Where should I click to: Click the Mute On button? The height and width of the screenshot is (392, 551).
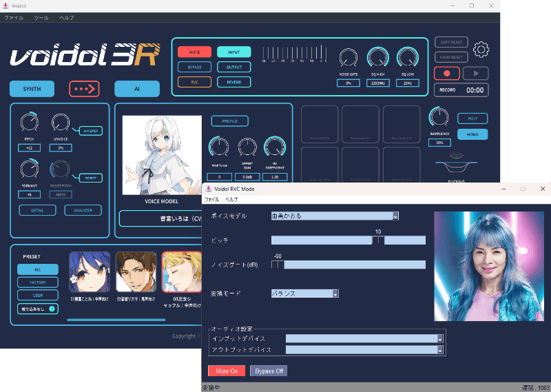(227, 371)
